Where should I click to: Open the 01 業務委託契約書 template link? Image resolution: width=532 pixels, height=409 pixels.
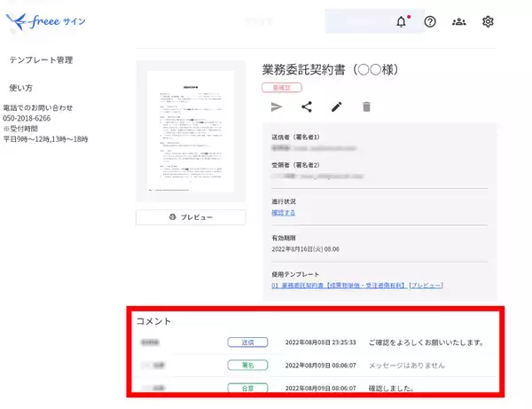[339, 286]
